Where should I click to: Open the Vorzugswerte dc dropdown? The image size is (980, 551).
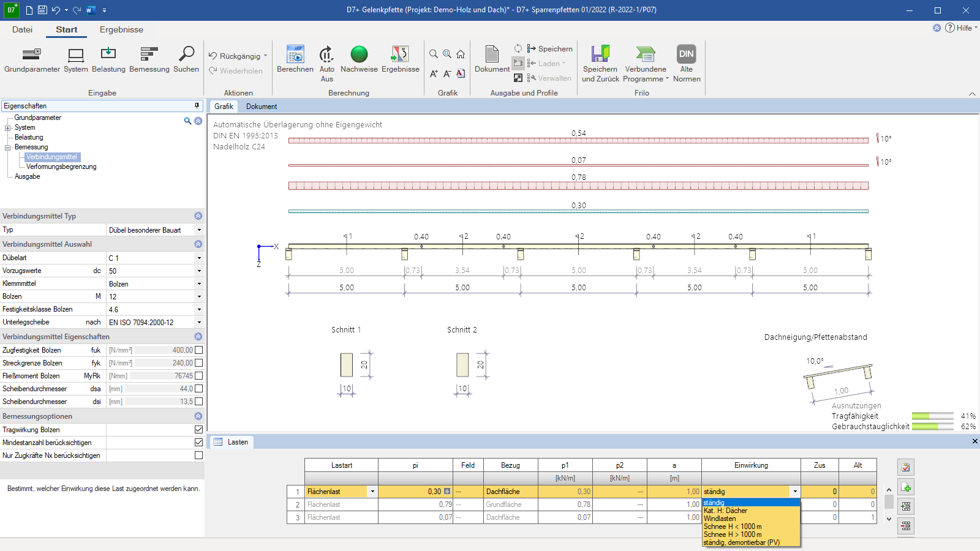pos(199,271)
